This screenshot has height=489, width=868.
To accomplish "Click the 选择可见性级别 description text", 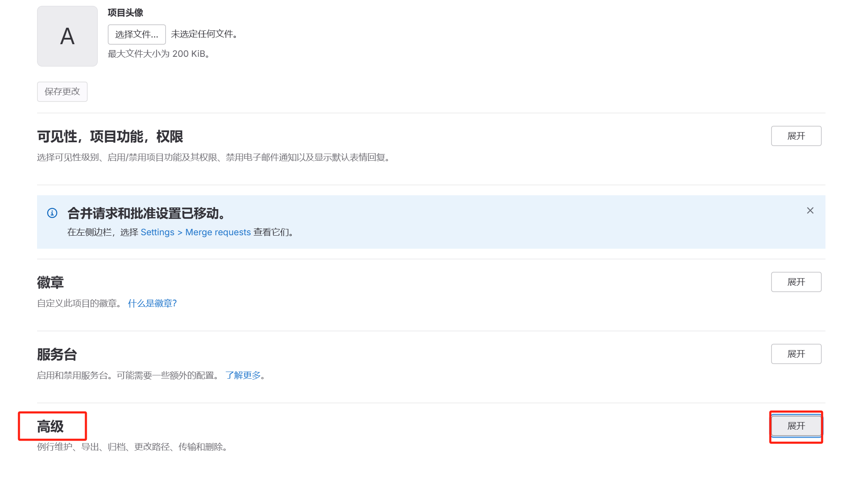I will (x=214, y=157).
